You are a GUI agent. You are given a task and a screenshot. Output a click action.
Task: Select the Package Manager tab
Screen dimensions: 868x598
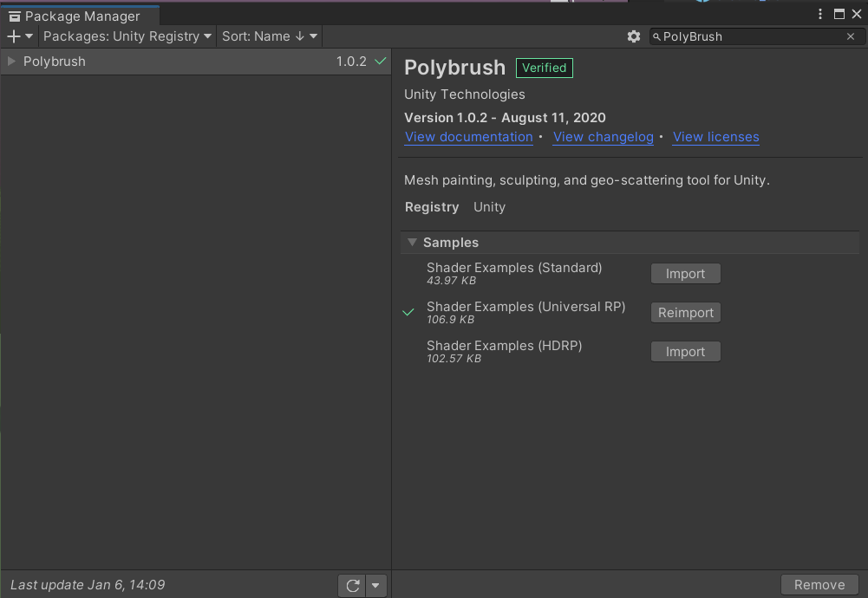(81, 16)
